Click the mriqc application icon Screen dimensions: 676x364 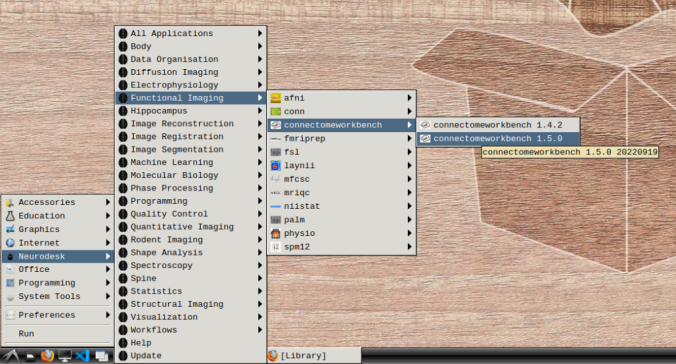[275, 193]
